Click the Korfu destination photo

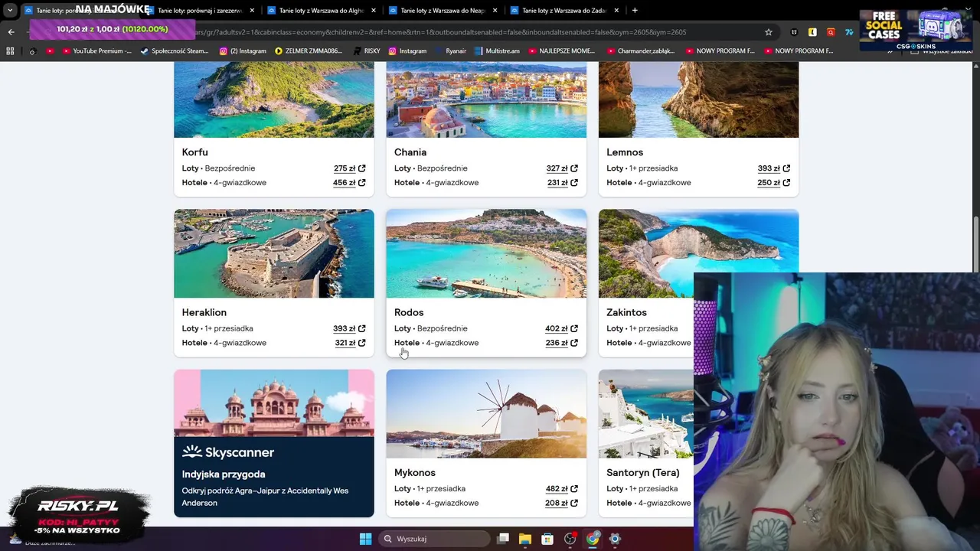274,99
